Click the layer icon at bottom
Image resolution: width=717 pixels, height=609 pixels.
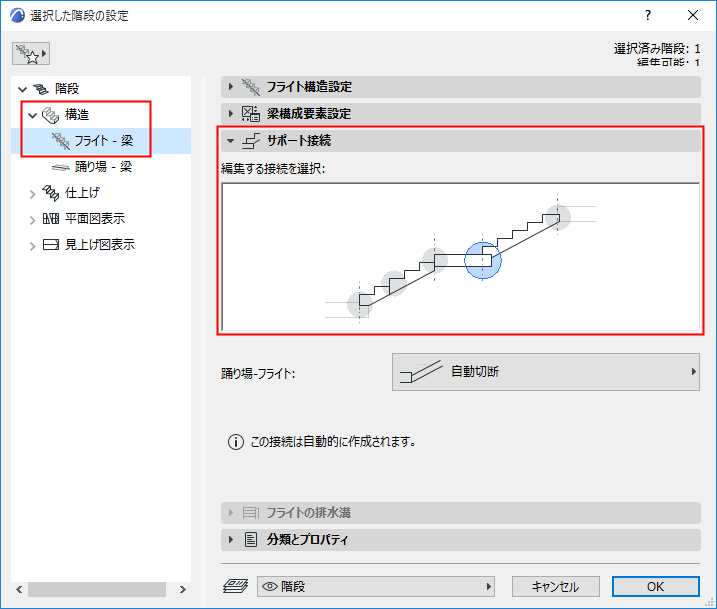coord(235,586)
